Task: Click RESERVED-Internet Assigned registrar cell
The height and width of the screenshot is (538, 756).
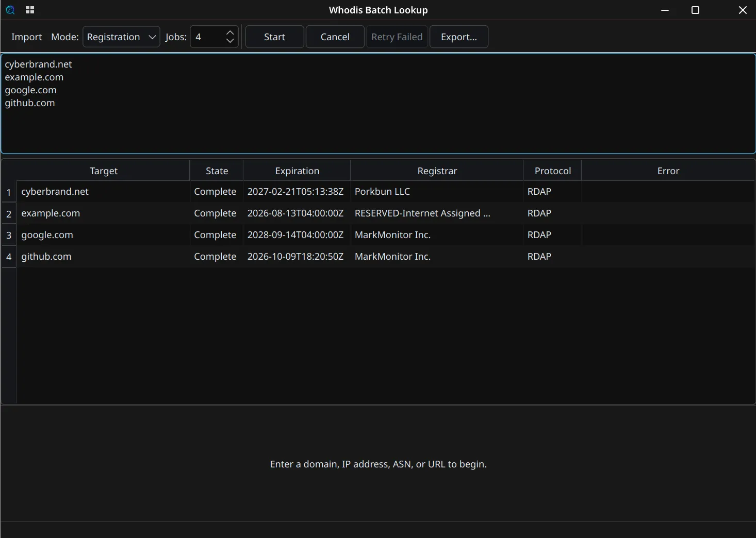Action: (x=437, y=213)
